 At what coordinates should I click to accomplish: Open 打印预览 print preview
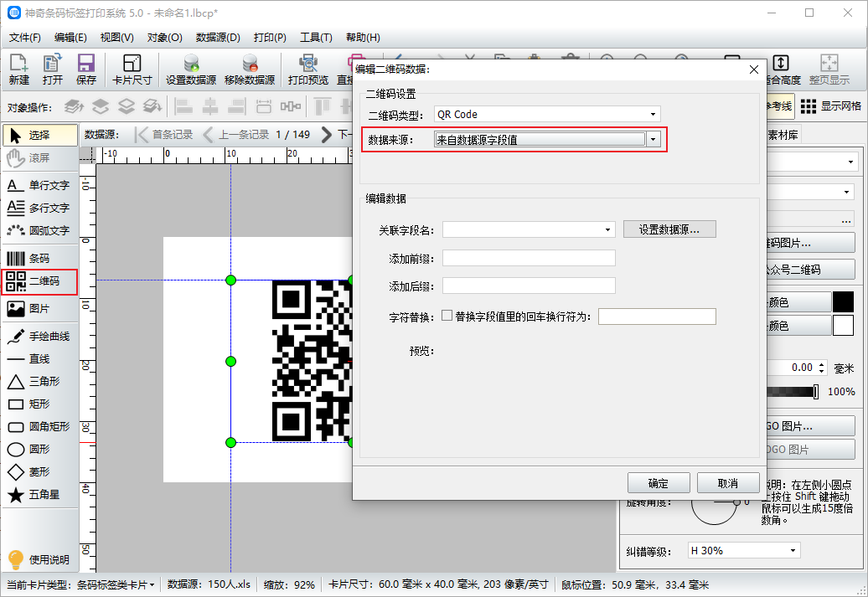(308, 69)
